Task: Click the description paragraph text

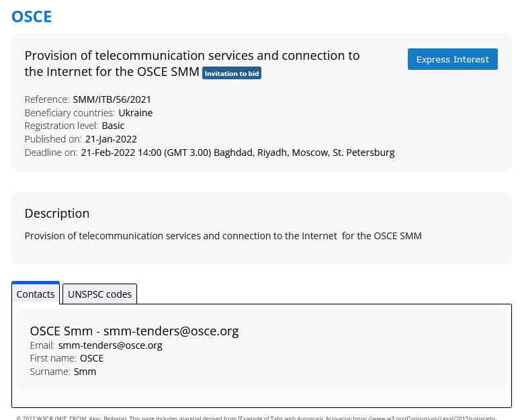Action: pos(223,236)
